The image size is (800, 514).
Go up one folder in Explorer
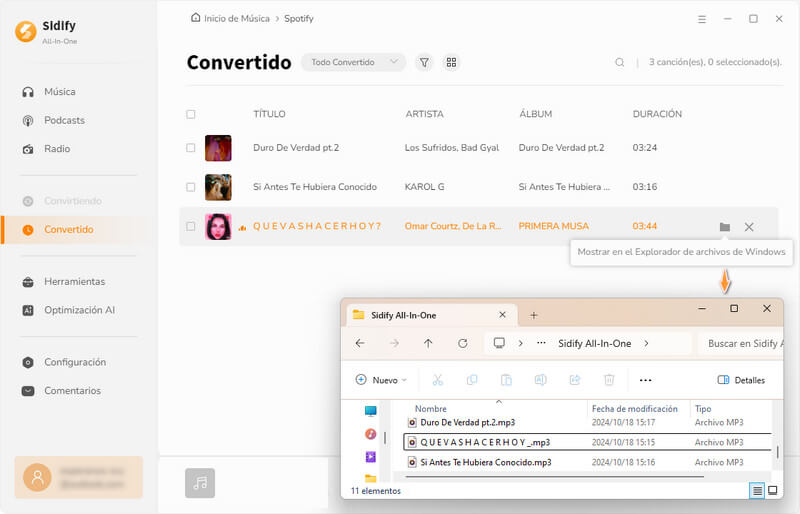click(428, 344)
